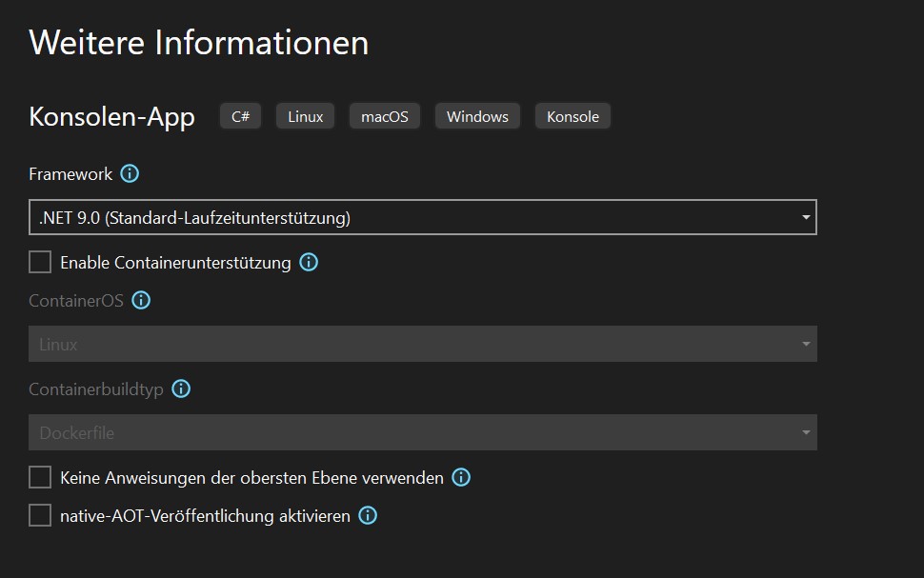The height and width of the screenshot is (578, 924).
Task: Click the info icon beside Framework
Action: pos(130,174)
